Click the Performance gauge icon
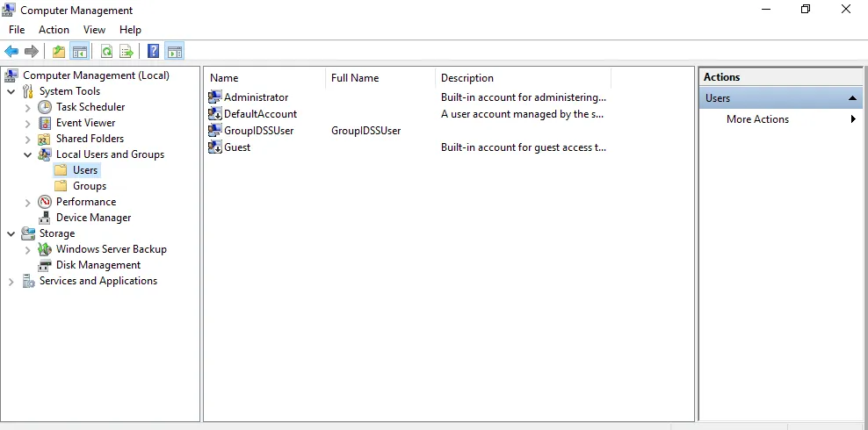 click(x=45, y=202)
